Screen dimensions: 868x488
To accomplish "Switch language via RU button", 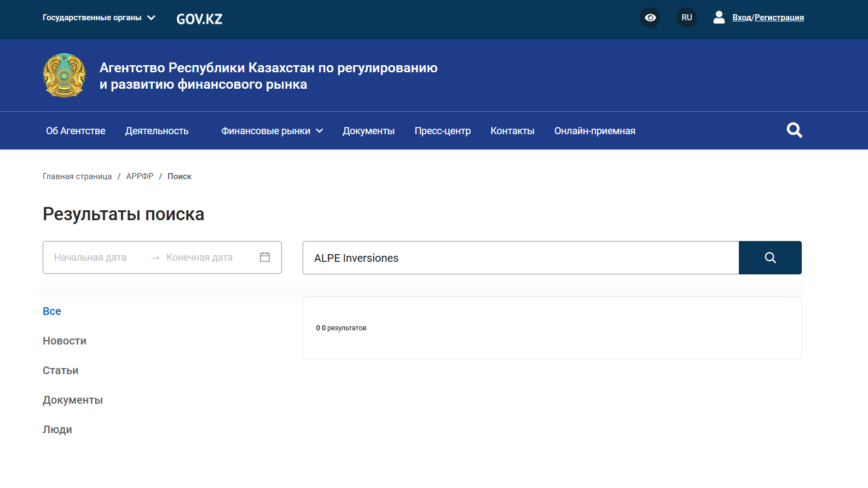I will click(x=687, y=18).
